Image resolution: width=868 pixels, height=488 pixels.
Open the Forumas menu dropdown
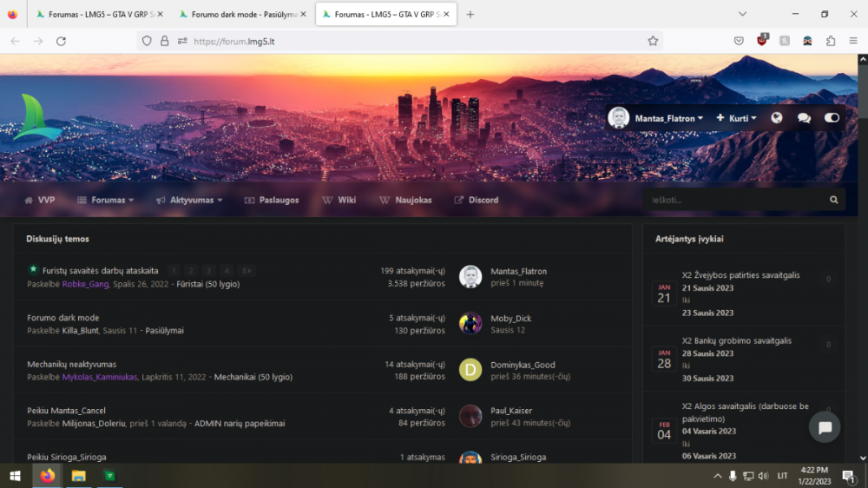pos(106,200)
